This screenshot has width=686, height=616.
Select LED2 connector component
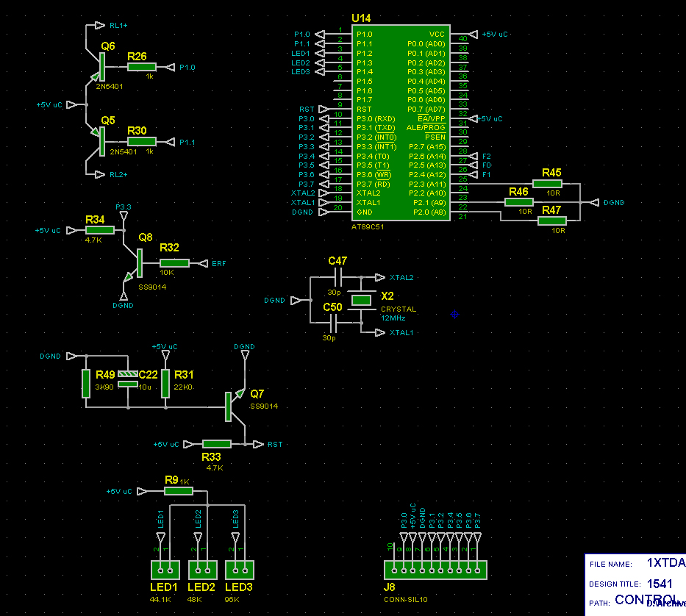coord(202,570)
